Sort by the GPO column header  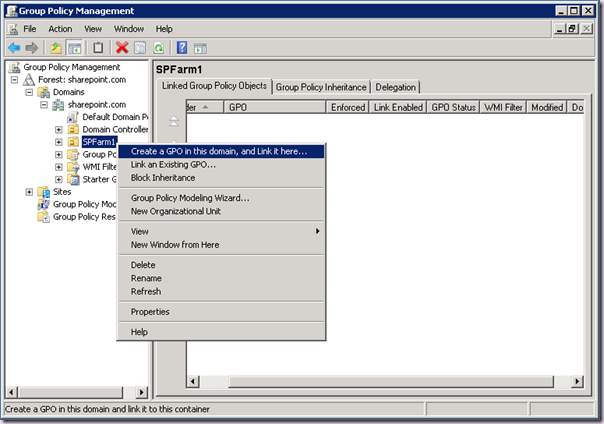click(x=275, y=107)
